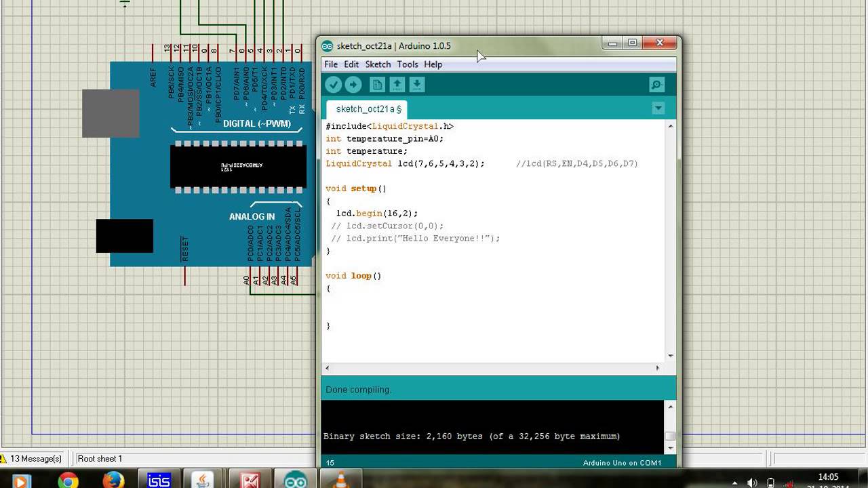This screenshot has width=868, height=488.
Task: Open the Java application in the taskbar
Action: pyautogui.click(x=201, y=481)
